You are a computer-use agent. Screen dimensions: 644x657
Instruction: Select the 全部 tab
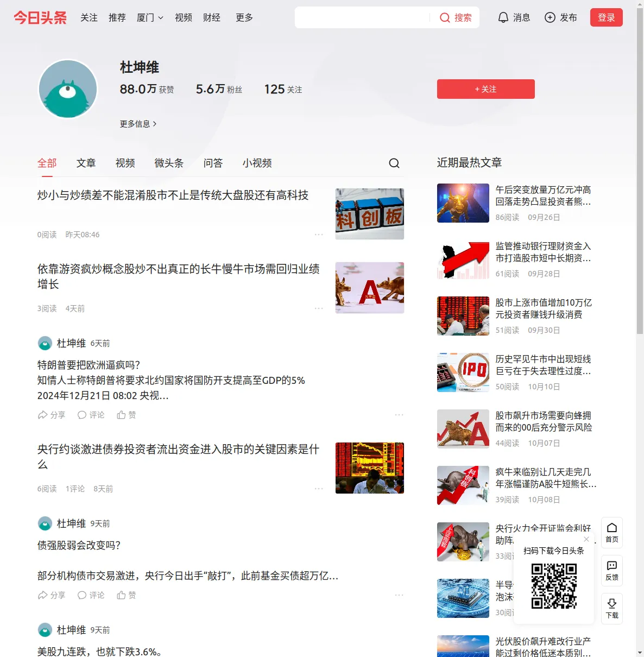(x=47, y=163)
